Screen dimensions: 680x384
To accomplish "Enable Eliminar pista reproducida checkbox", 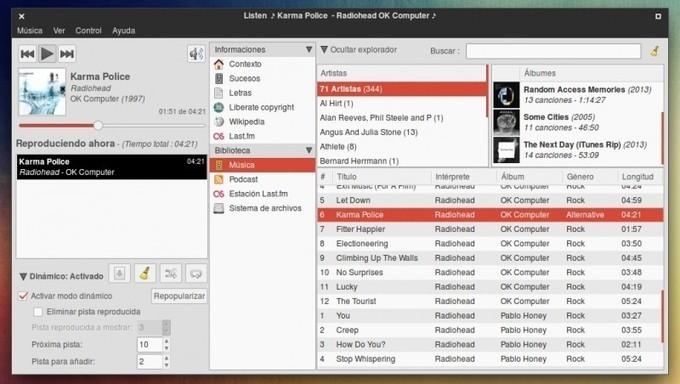I will tap(38, 312).
